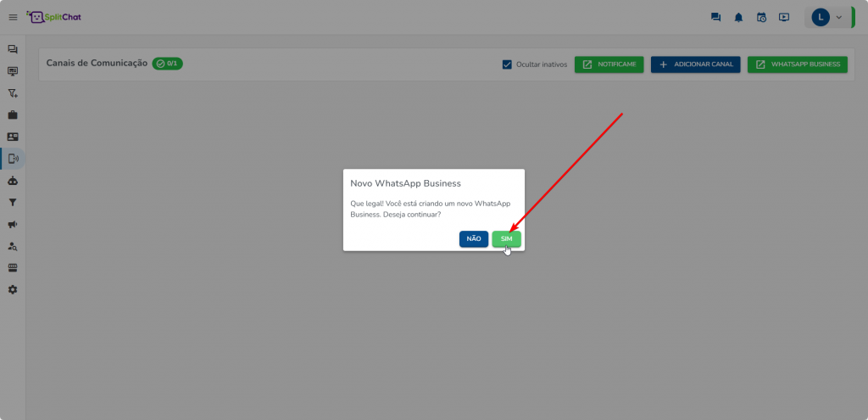The height and width of the screenshot is (420, 868).
Task: Click the Ocultar inativos label
Action: 542,64
